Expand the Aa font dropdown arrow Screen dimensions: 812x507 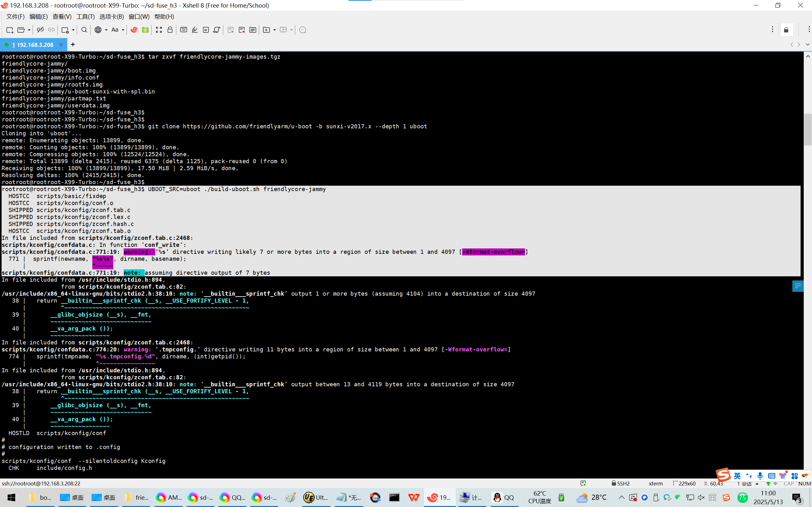pyautogui.click(x=123, y=30)
